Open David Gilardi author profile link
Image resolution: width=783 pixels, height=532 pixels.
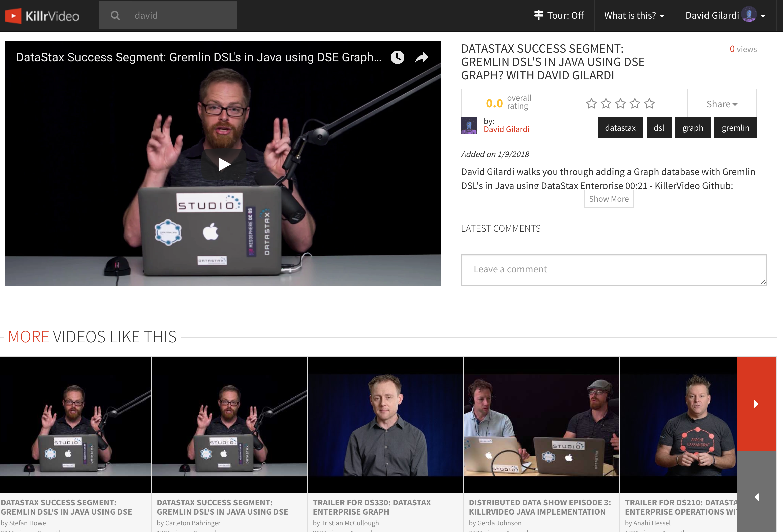click(506, 129)
